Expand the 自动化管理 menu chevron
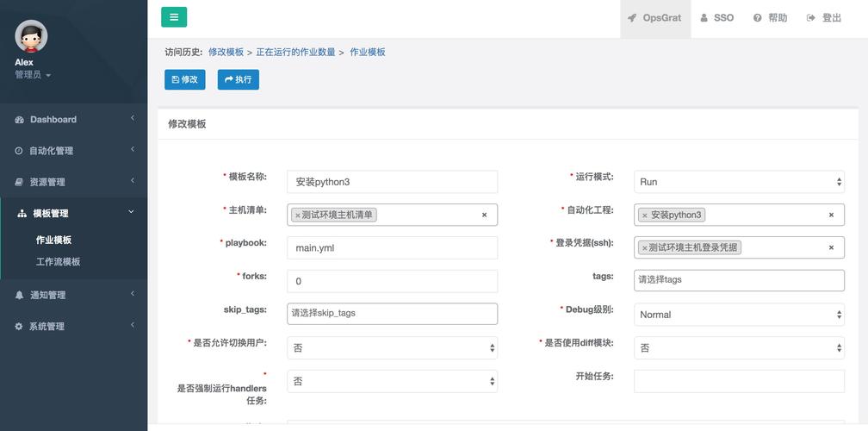The width and height of the screenshot is (868, 431). click(133, 149)
